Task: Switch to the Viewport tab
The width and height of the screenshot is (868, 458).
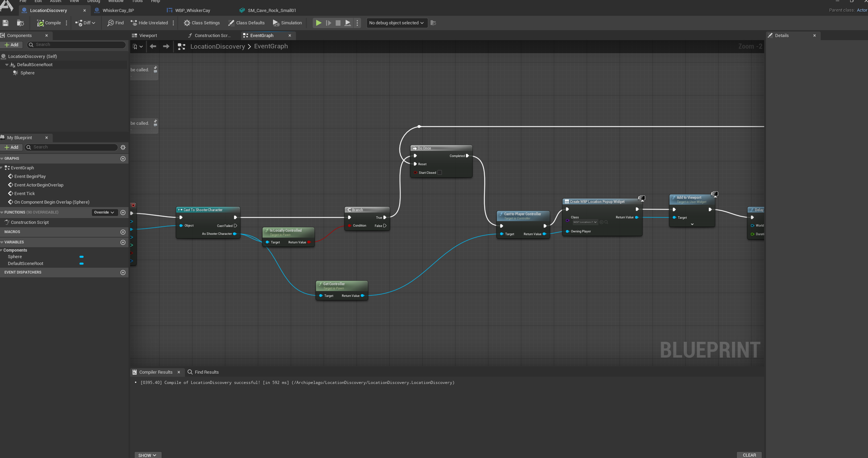Action: coord(148,35)
